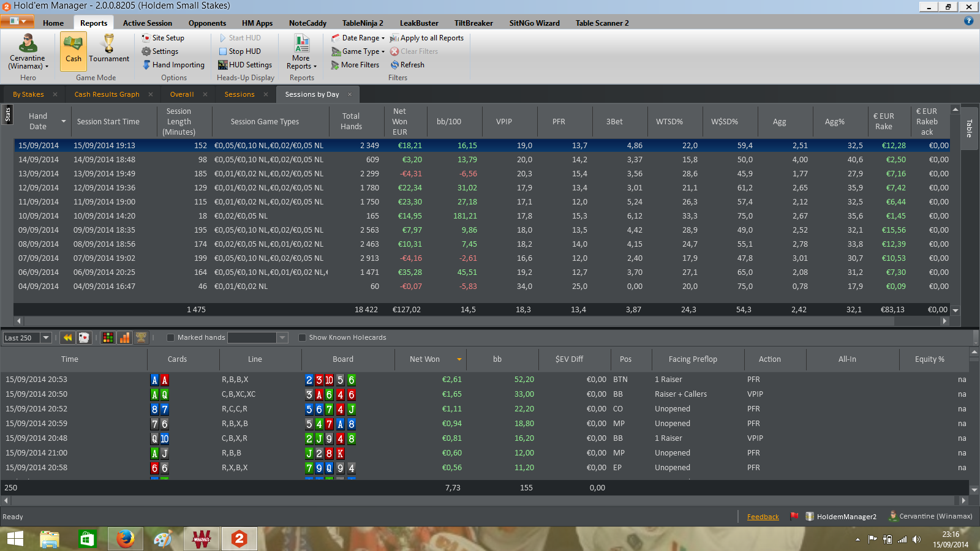980x551 pixels.
Task: Open the Marked hands combo box
Action: point(282,337)
